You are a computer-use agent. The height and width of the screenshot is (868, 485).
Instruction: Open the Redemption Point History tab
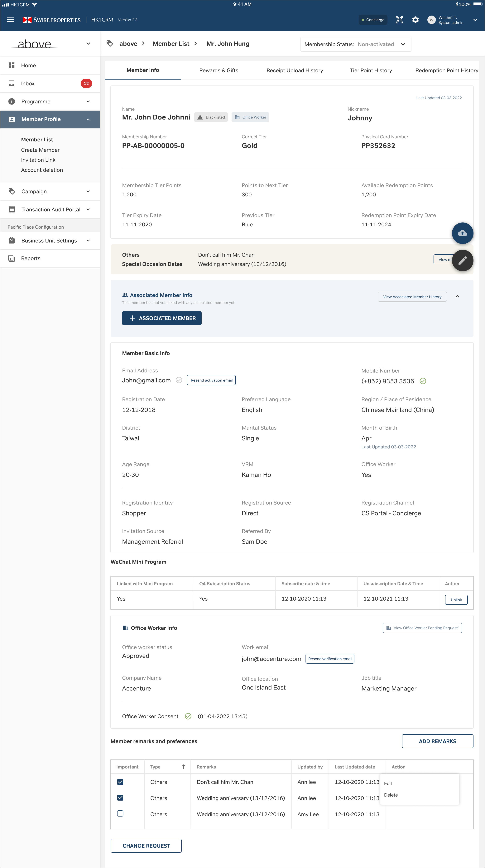[x=447, y=71]
